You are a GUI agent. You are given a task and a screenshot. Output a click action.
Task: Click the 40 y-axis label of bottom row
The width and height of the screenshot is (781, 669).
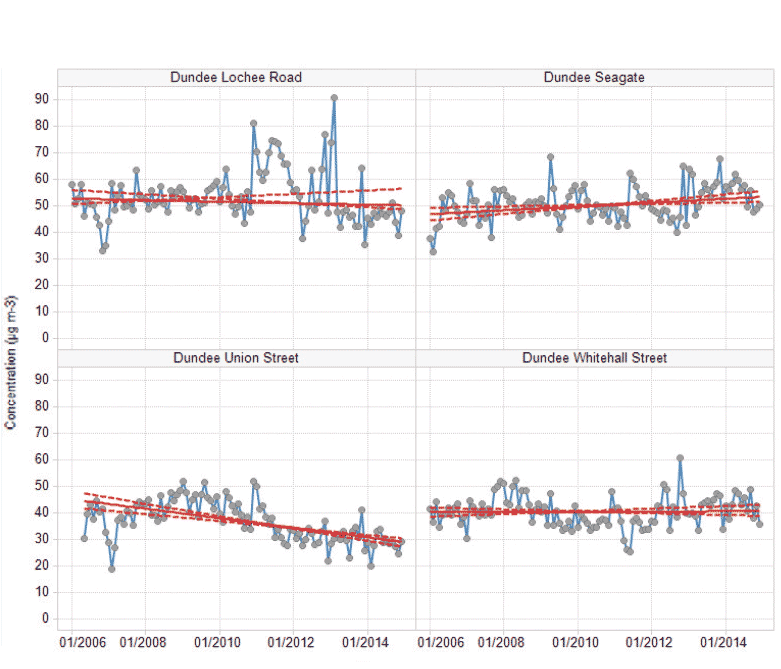point(42,512)
